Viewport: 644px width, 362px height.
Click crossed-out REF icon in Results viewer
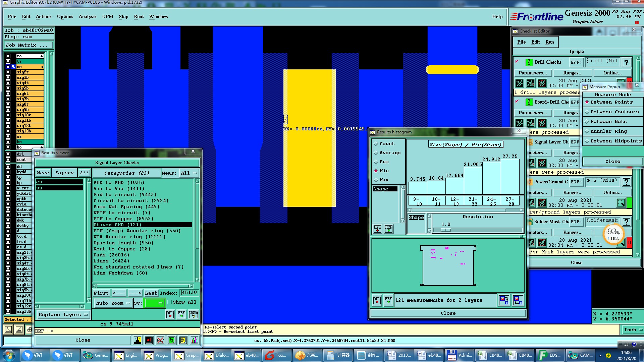[x=160, y=340]
